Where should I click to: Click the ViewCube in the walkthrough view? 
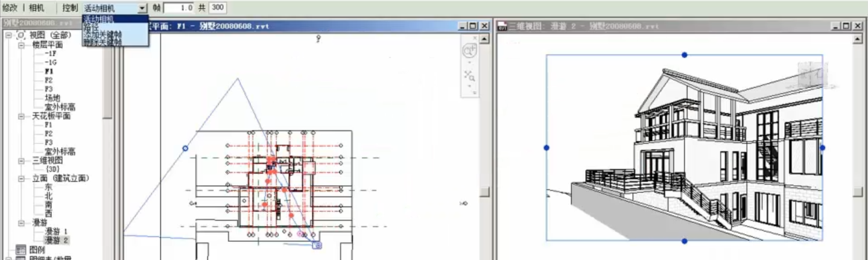point(809,74)
